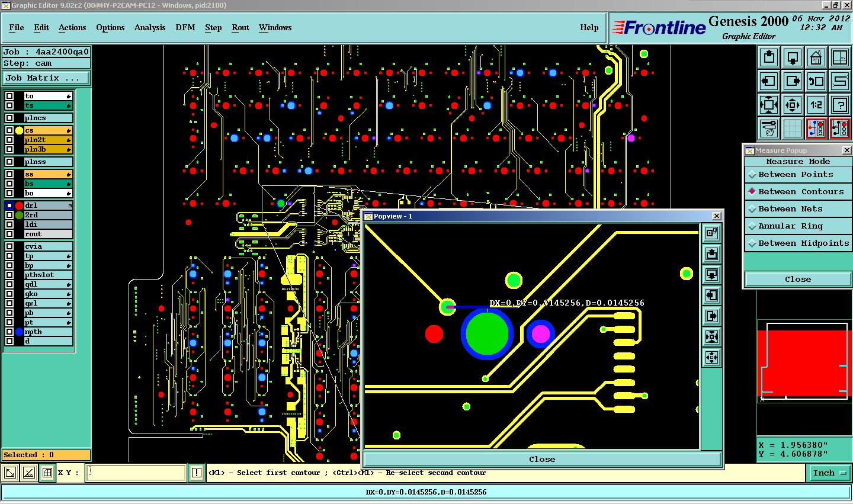Open the DFM menu
The height and width of the screenshot is (504, 853).
(185, 28)
